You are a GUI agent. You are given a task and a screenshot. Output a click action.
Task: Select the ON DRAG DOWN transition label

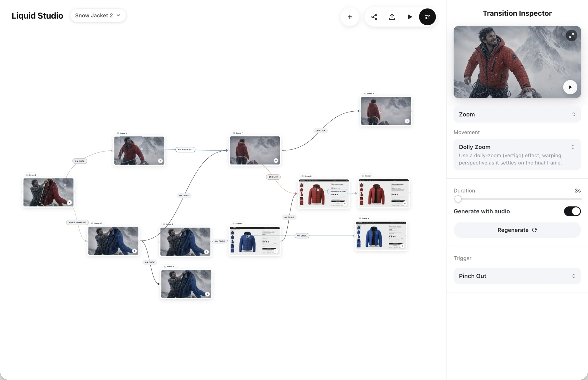click(338, 191)
